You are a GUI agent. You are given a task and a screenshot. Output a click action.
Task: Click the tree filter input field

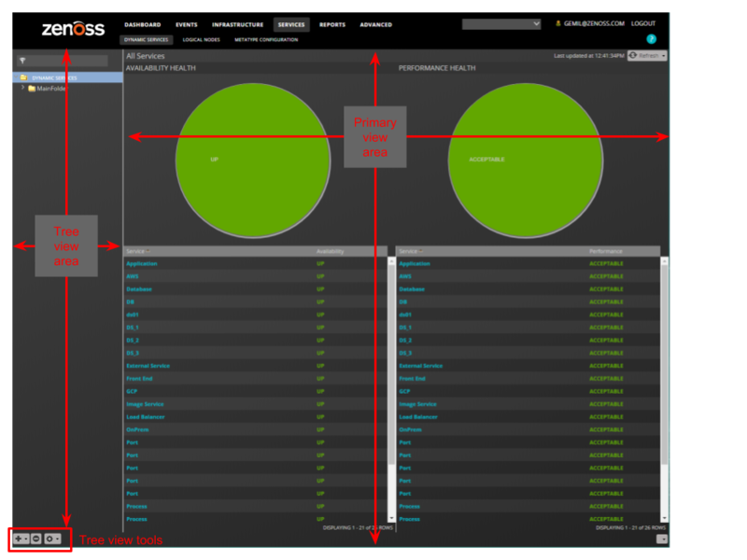tap(63, 61)
